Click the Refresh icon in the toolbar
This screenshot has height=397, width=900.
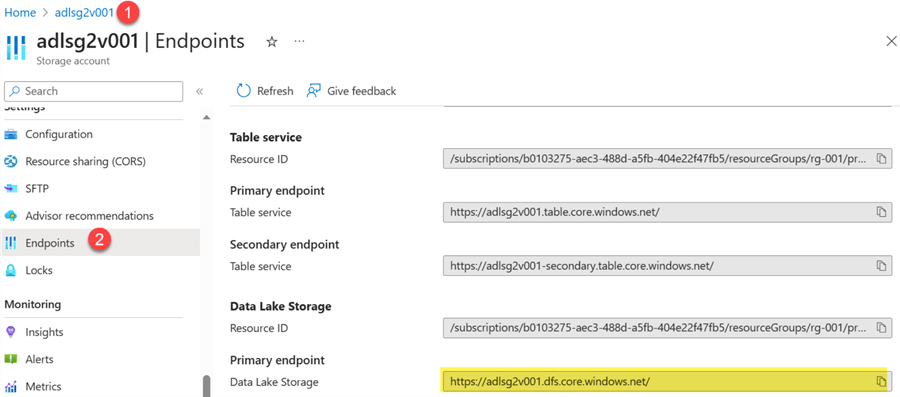tap(244, 91)
